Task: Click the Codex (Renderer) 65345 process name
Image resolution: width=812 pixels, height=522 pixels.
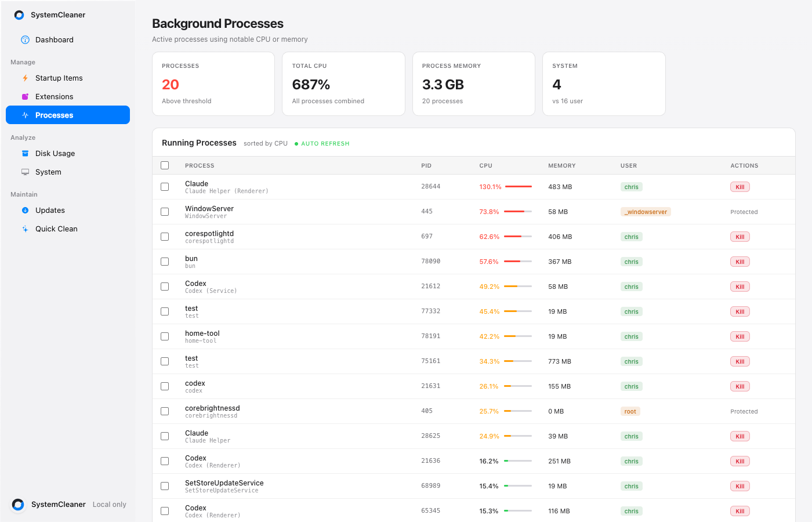Action: pyautogui.click(x=195, y=508)
